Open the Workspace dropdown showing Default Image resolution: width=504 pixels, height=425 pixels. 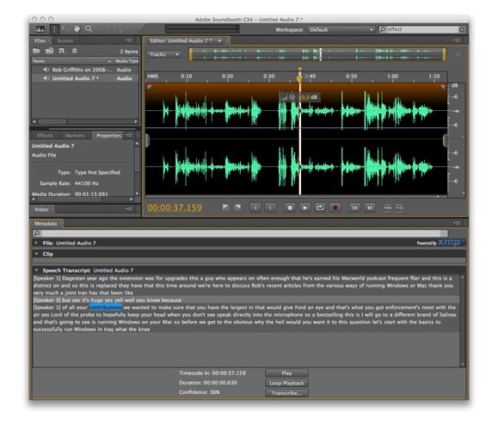pos(341,29)
